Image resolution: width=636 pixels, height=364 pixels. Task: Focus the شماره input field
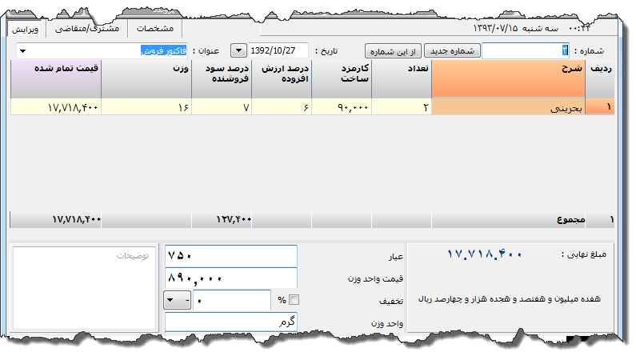[526, 50]
